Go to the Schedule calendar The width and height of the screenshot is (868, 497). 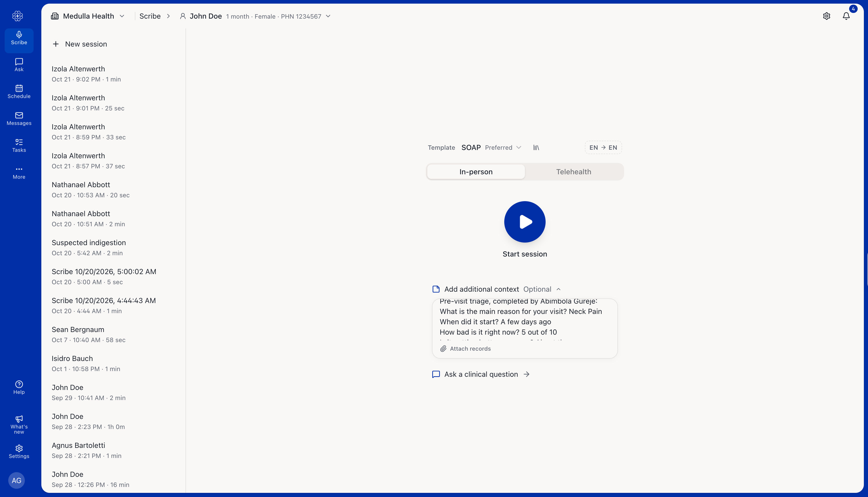(19, 92)
